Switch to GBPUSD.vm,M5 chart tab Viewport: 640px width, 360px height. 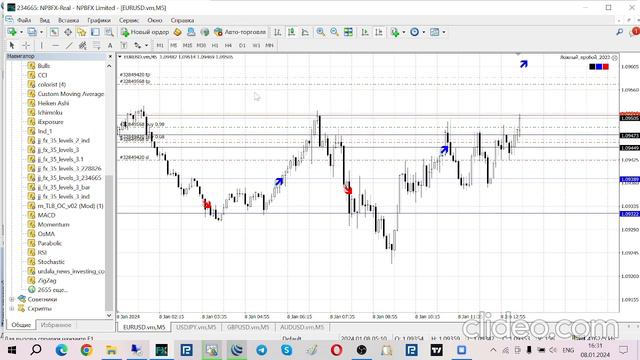point(248,327)
